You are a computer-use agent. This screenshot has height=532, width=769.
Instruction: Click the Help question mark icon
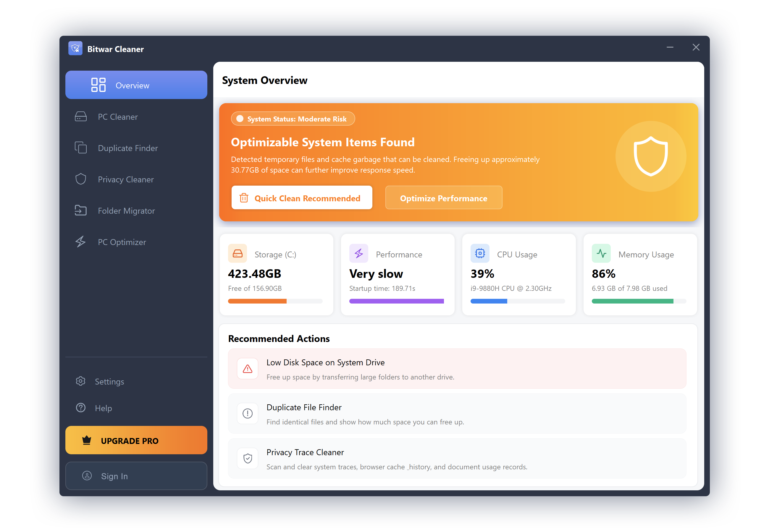pos(81,408)
